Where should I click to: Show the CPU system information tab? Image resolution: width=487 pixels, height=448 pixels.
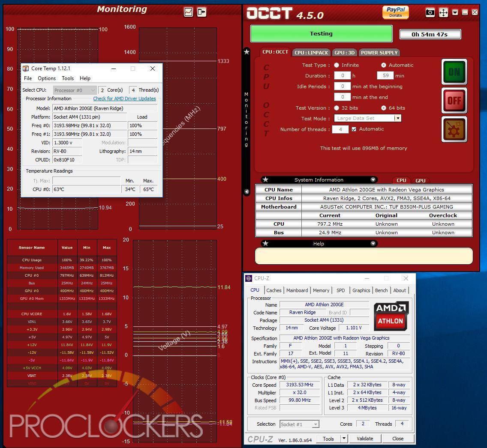(401, 180)
